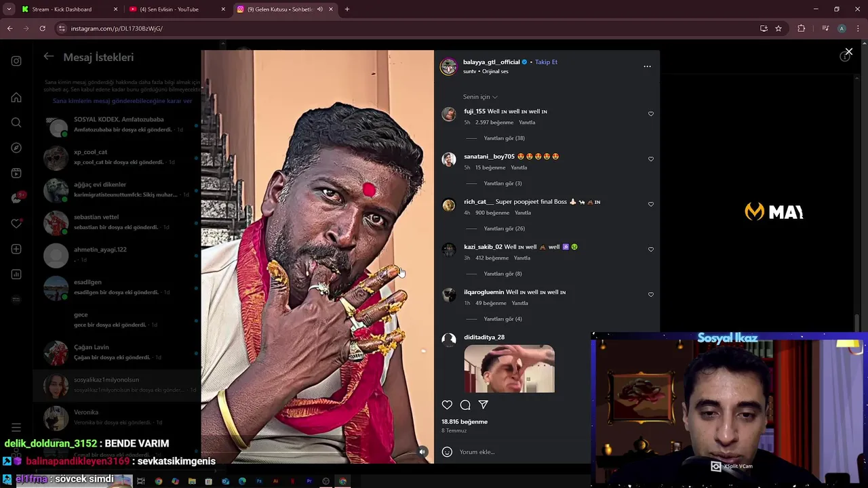Click the Create plus icon in sidebar
Image resolution: width=868 pixels, height=488 pixels.
click(x=16, y=249)
